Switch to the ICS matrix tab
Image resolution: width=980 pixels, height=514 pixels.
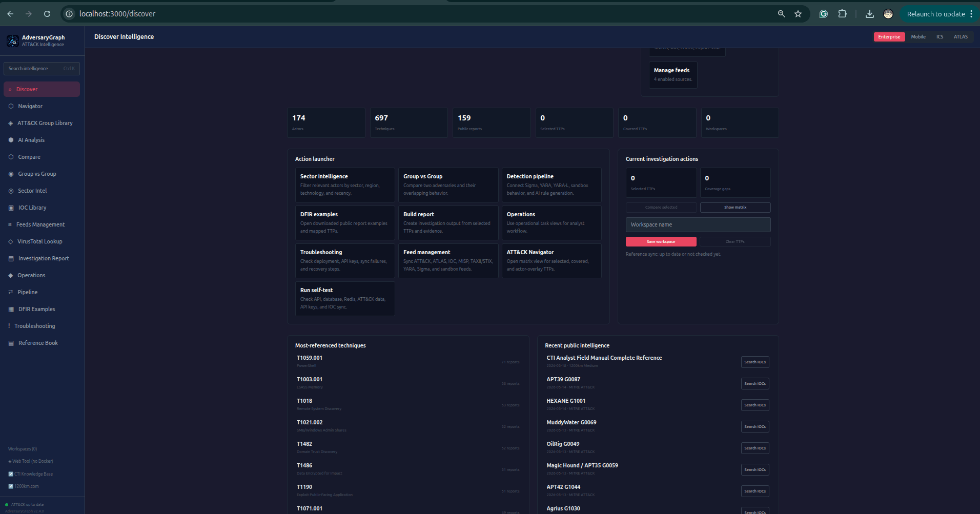point(940,37)
